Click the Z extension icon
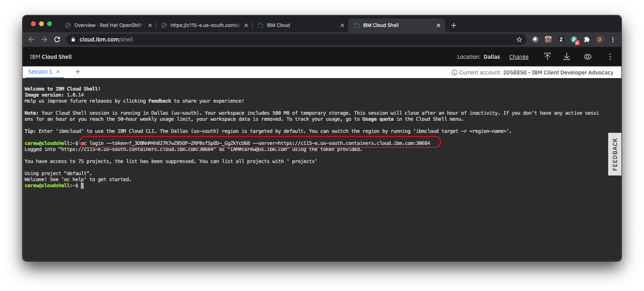 point(561,39)
